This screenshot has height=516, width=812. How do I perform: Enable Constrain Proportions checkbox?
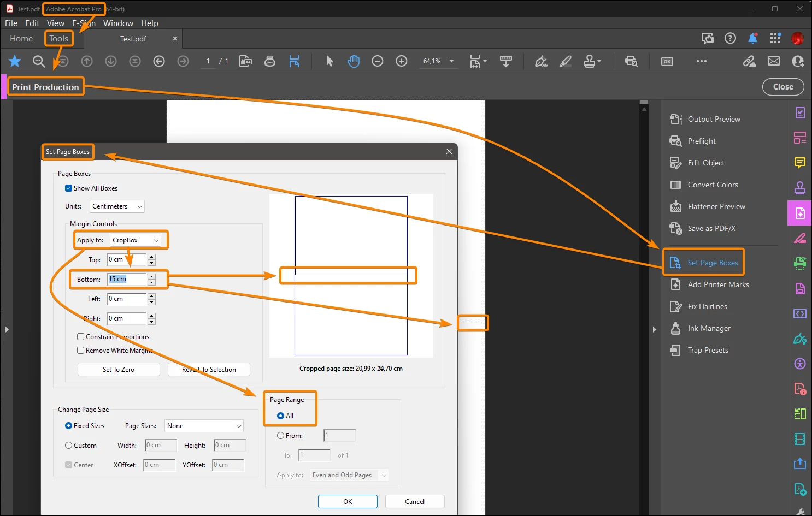click(80, 337)
